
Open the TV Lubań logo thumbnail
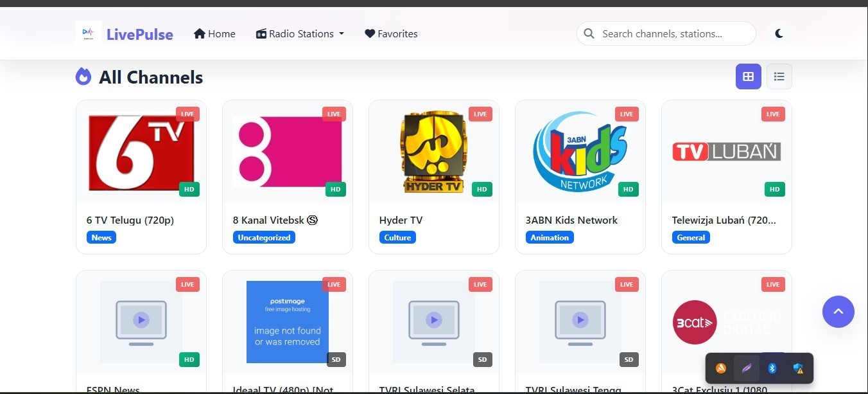(x=727, y=152)
